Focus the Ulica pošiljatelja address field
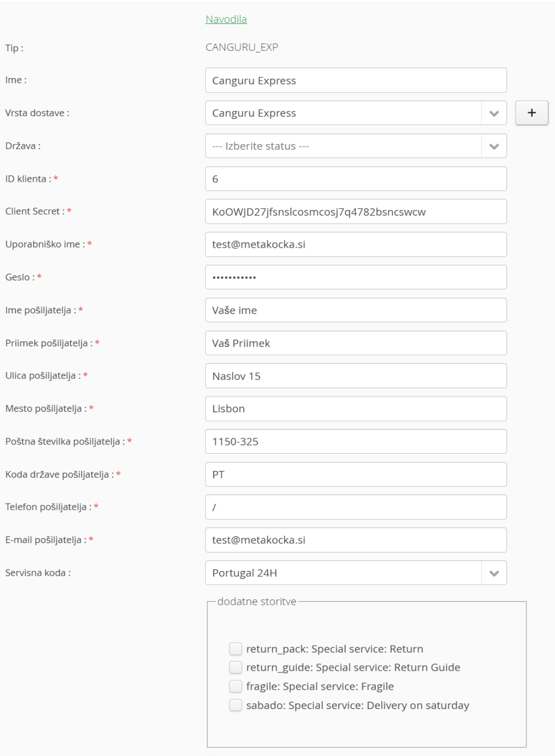Viewport: 555px width, 756px height. (x=356, y=376)
